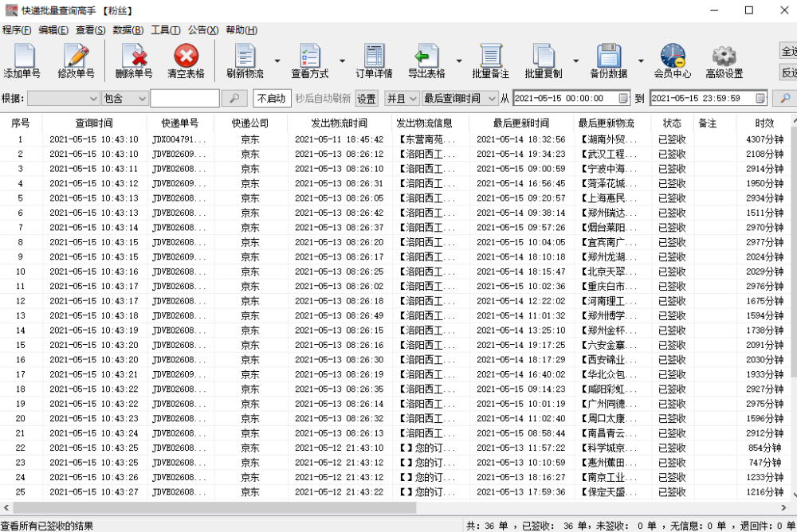The width and height of the screenshot is (797, 532).
Task: Click the 备份数据 backup icon
Action: point(609,61)
